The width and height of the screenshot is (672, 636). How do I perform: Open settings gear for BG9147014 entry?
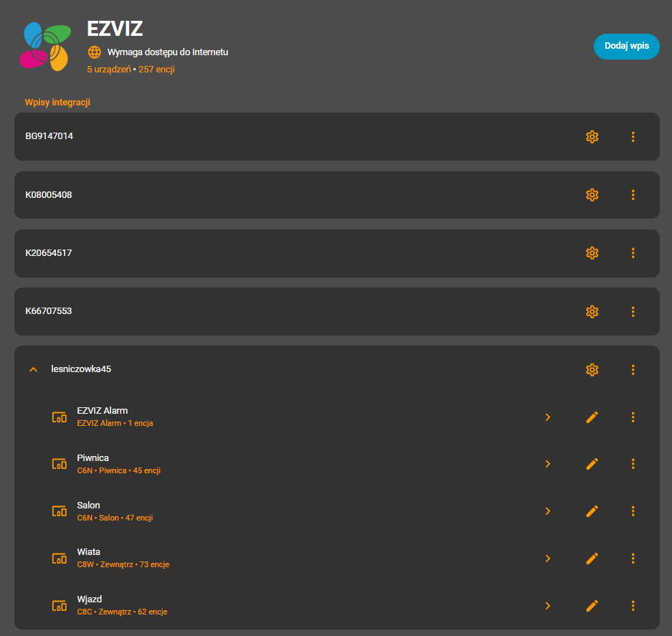[592, 136]
